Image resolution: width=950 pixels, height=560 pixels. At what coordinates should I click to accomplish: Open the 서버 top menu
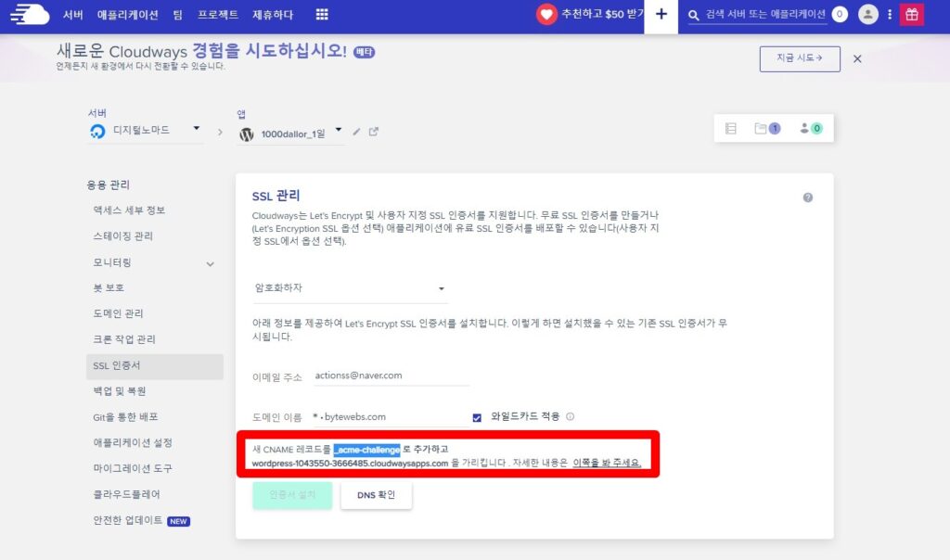73,14
